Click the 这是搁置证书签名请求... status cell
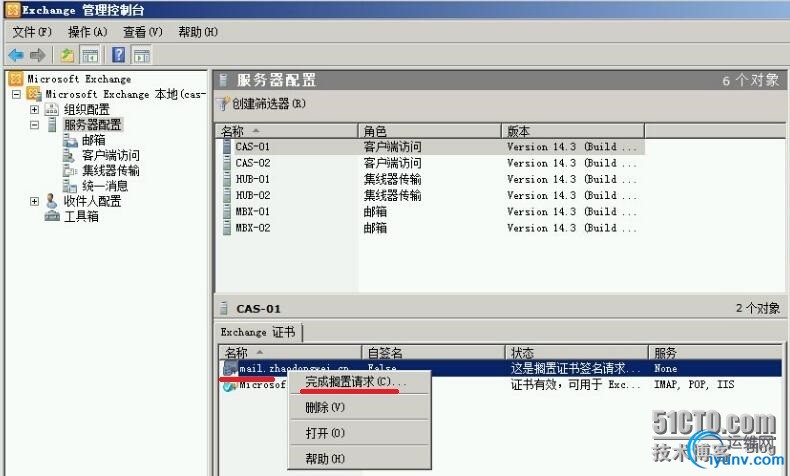 click(575, 368)
